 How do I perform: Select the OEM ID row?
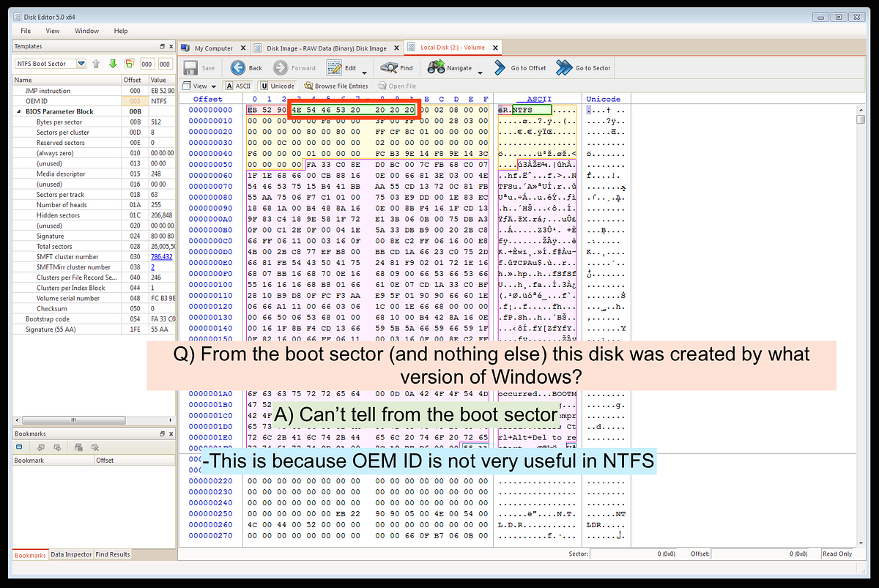pyautogui.click(x=94, y=101)
